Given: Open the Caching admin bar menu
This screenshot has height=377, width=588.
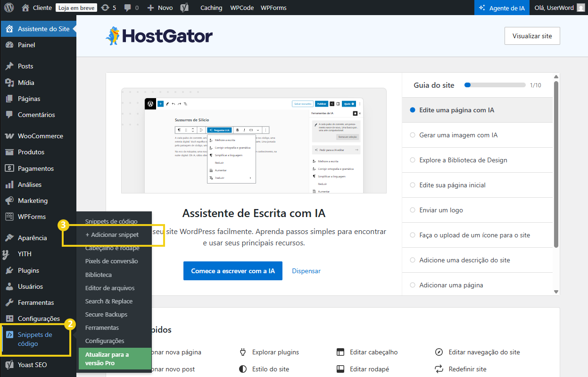Looking at the screenshot, I should click(211, 8).
